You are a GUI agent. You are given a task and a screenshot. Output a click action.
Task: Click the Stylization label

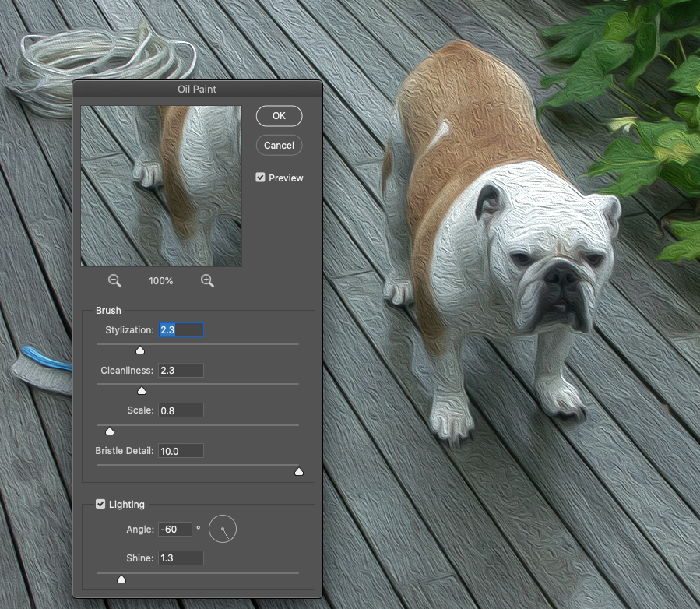point(129,330)
